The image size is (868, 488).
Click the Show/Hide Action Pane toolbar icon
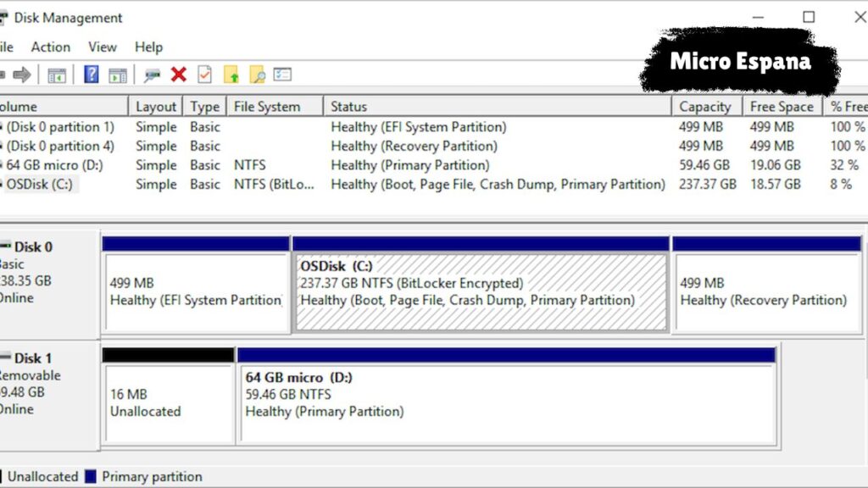(x=118, y=75)
